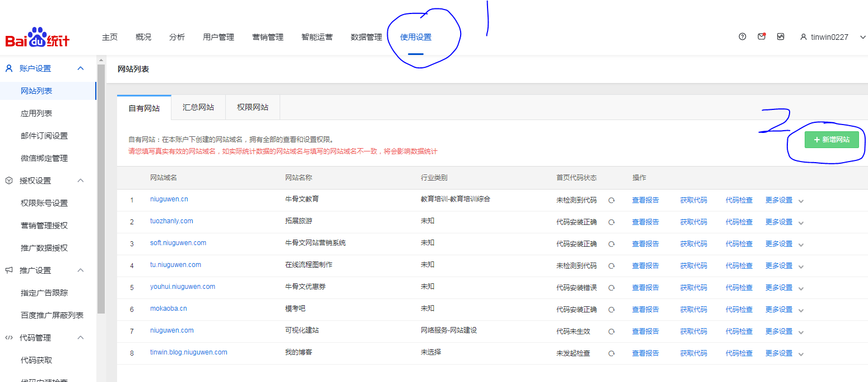
Task: Open 获取代码 link for niuguwen.cn
Action: coord(693,200)
